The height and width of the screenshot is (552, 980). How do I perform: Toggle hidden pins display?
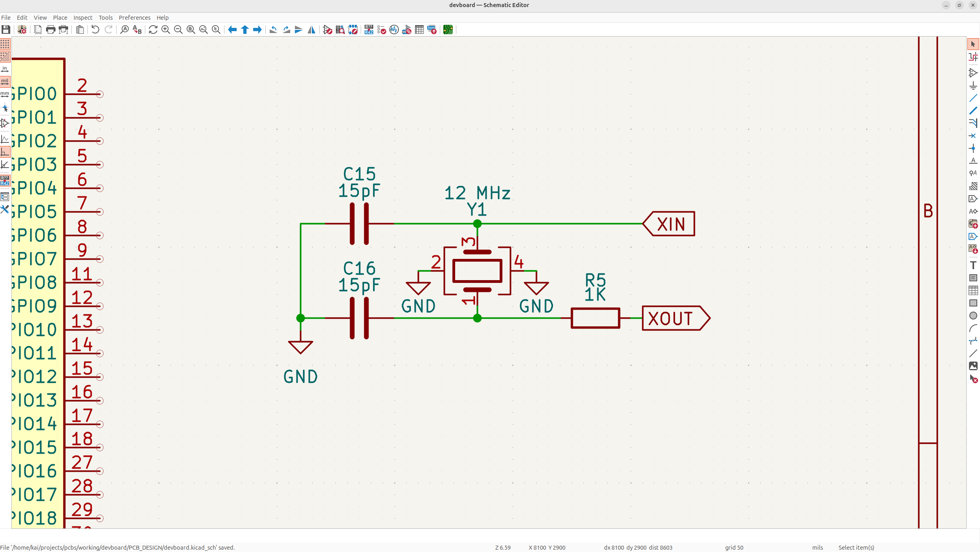(5, 123)
